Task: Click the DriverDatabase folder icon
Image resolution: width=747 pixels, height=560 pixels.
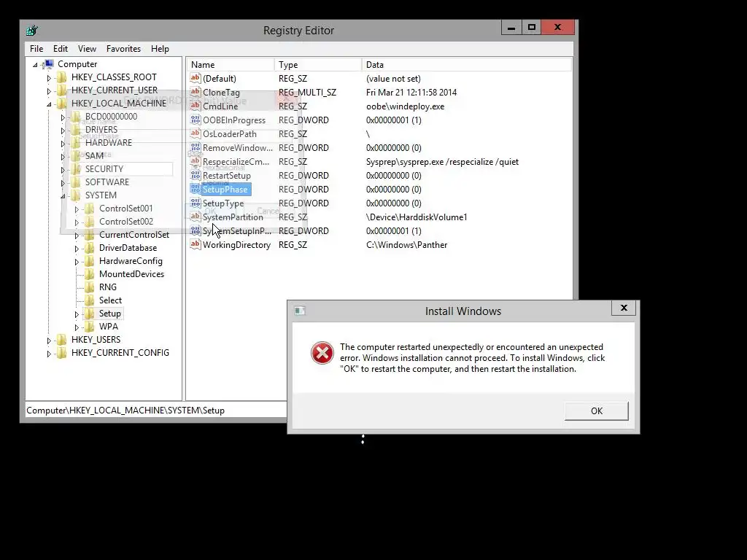Action: 90,248
